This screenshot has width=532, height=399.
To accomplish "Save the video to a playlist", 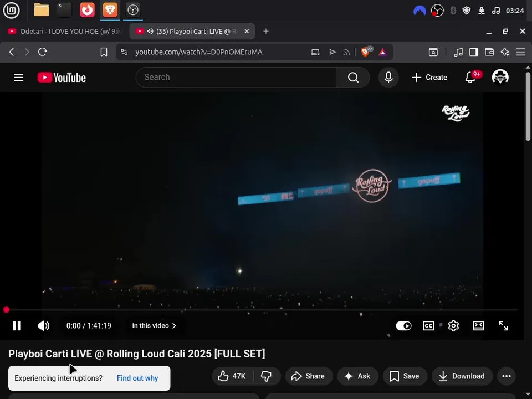I will pos(405,376).
